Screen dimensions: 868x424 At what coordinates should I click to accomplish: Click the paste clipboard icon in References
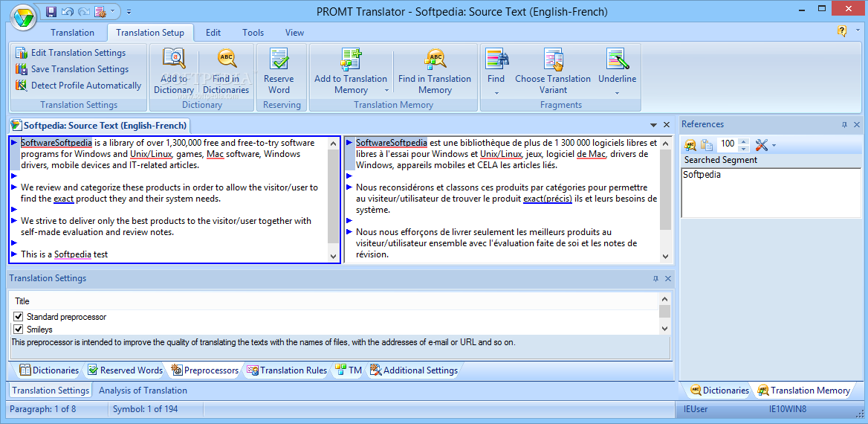coord(706,144)
